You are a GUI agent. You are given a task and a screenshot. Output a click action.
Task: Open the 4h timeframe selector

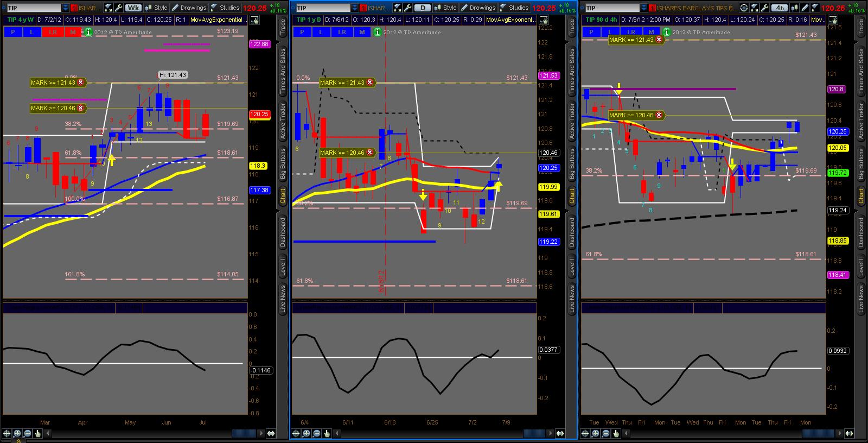[x=780, y=8]
